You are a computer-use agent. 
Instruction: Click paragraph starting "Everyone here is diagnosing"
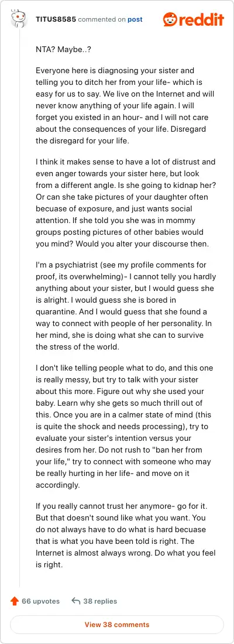[125, 106]
